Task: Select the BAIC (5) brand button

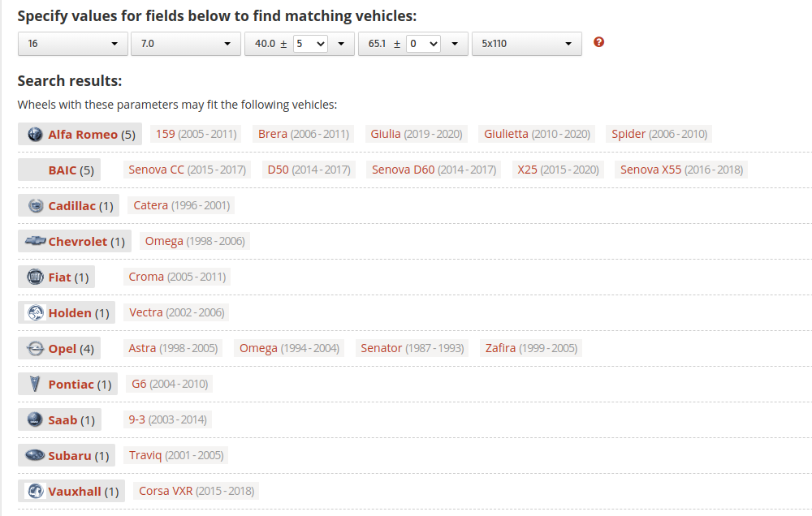Action: tap(59, 170)
